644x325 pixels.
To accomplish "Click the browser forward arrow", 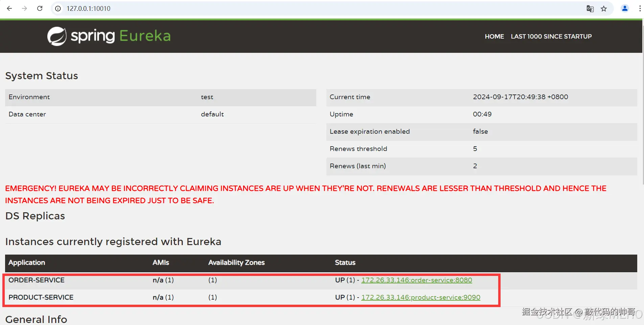I will [x=24, y=8].
